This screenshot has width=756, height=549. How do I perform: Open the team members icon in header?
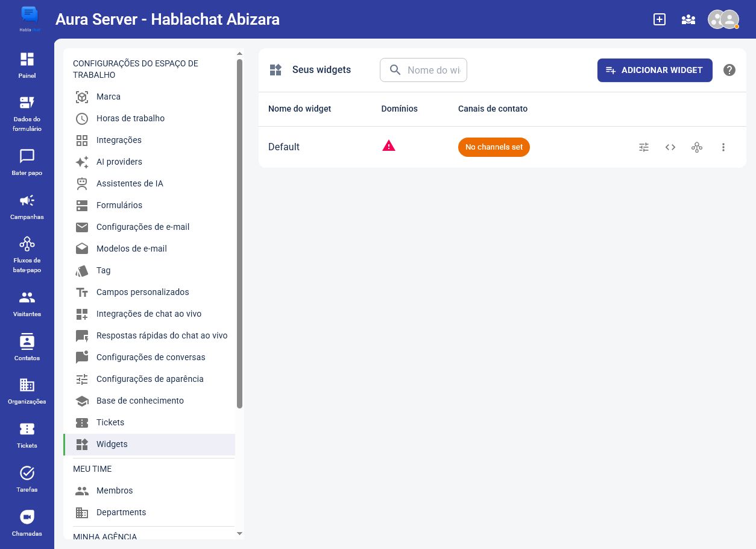pos(688,19)
